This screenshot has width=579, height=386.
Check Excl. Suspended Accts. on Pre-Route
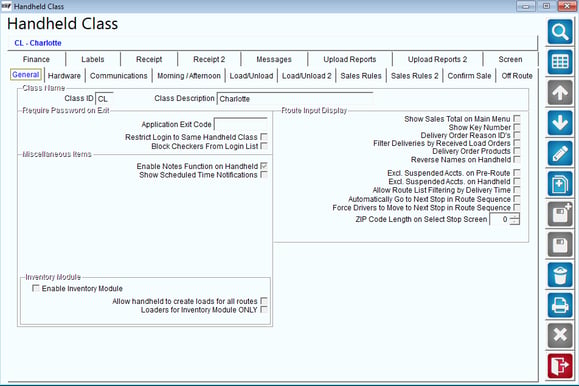pos(517,172)
